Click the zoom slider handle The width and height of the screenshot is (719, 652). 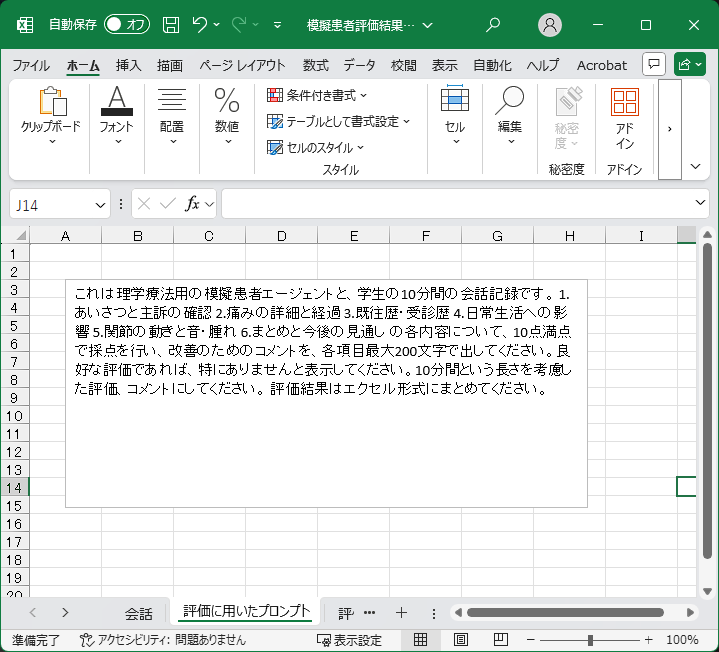pyautogui.click(x=591, y=640)
